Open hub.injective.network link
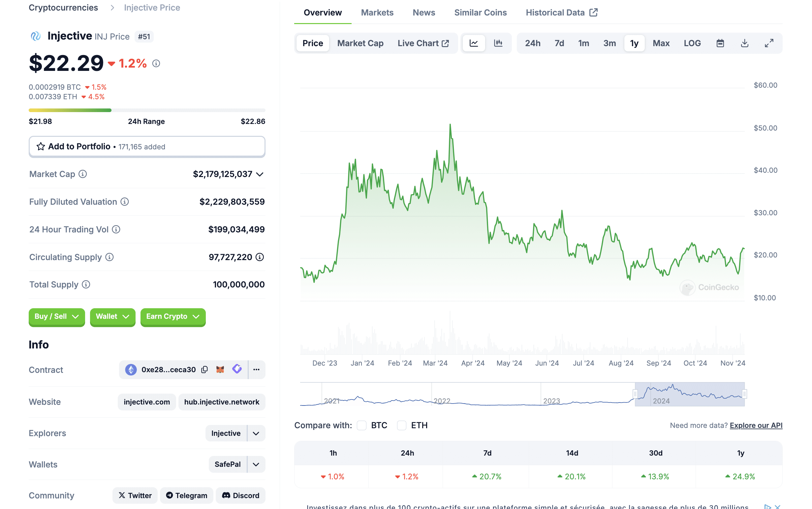Screen dimensions: 812x509 (x=222, y=402)
